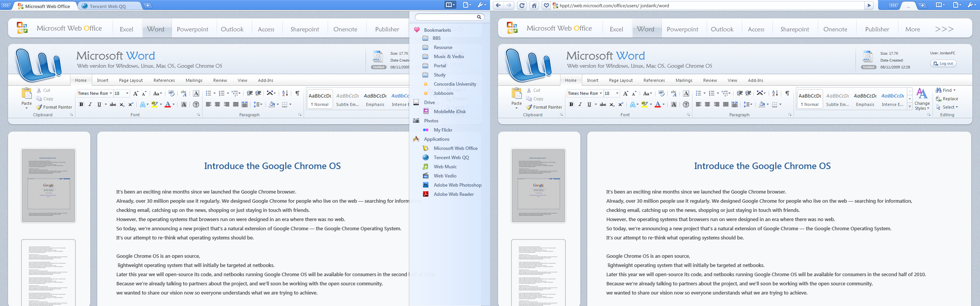Click the magnifier icon in bookmarks search box
This screenshot has height=306, width=980.
pos(479,17)
